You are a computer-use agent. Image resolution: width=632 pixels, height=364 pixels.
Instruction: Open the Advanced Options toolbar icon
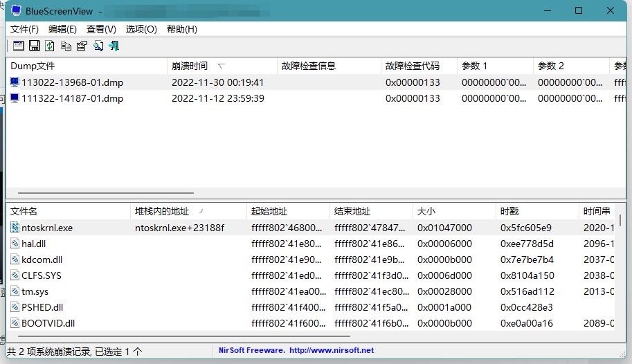(x=19, y=46)
